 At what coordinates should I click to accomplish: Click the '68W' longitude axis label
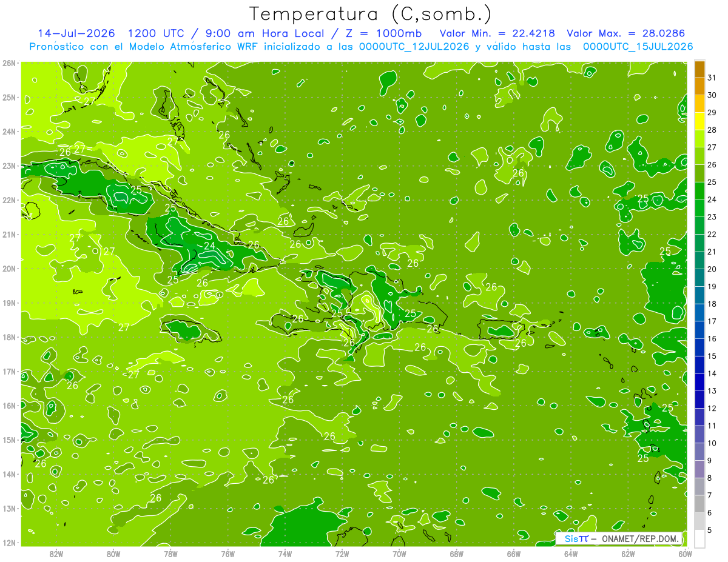click(456, 553)
